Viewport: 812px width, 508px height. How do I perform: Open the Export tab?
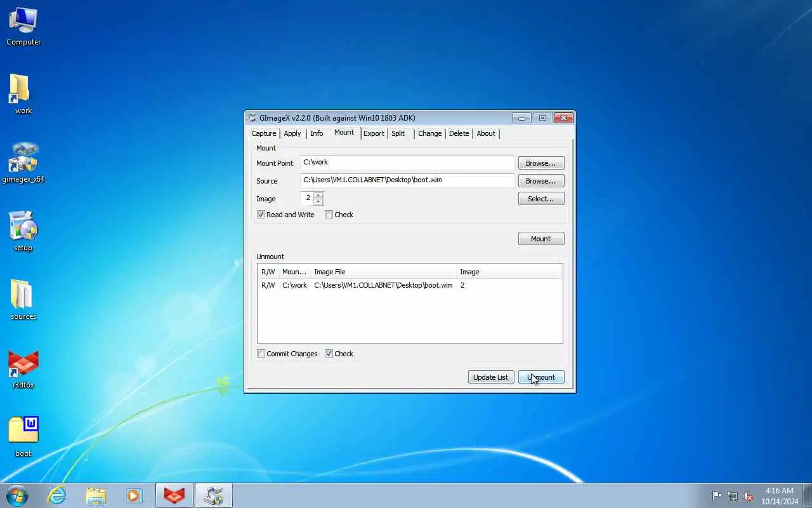374,133
